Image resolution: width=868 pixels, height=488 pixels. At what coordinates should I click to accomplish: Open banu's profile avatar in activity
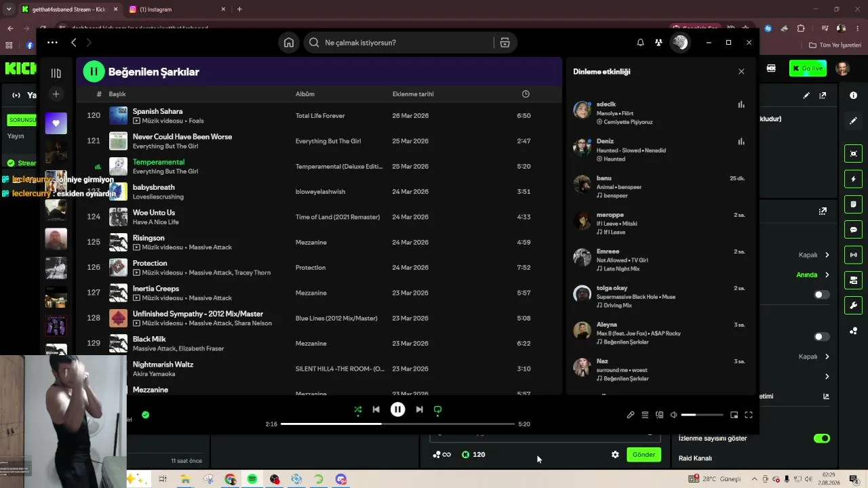(x=583, y=184)
